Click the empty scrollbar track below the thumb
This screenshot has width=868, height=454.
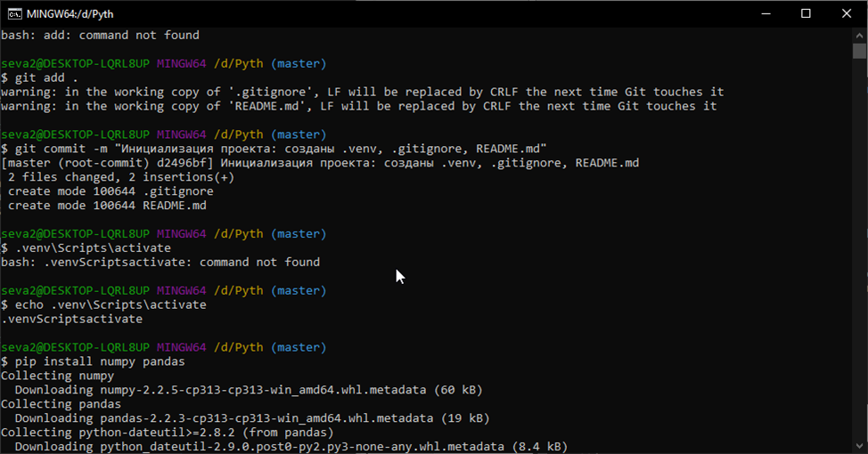point(859,267)
